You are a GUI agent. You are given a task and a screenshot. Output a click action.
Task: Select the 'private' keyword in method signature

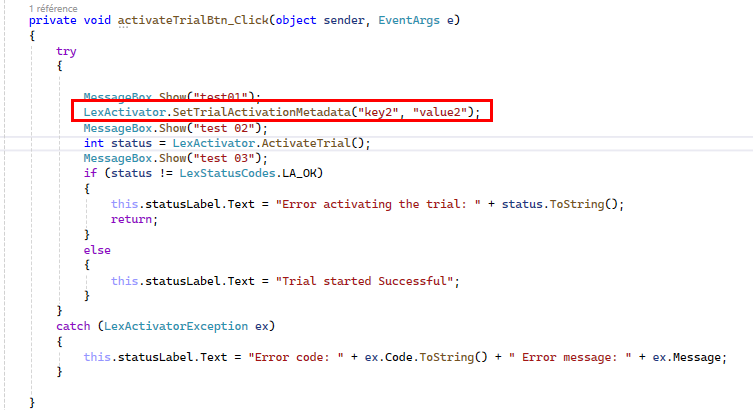click(52, 20)
